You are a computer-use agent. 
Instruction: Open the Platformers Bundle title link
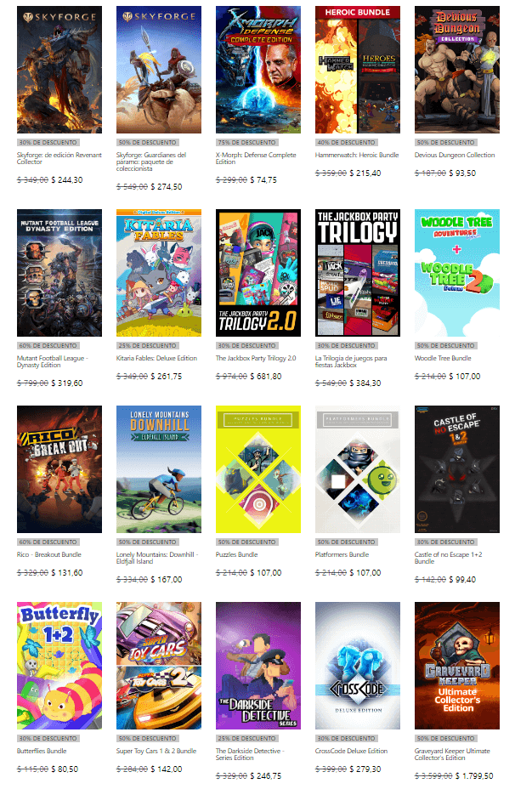(342, 554)
